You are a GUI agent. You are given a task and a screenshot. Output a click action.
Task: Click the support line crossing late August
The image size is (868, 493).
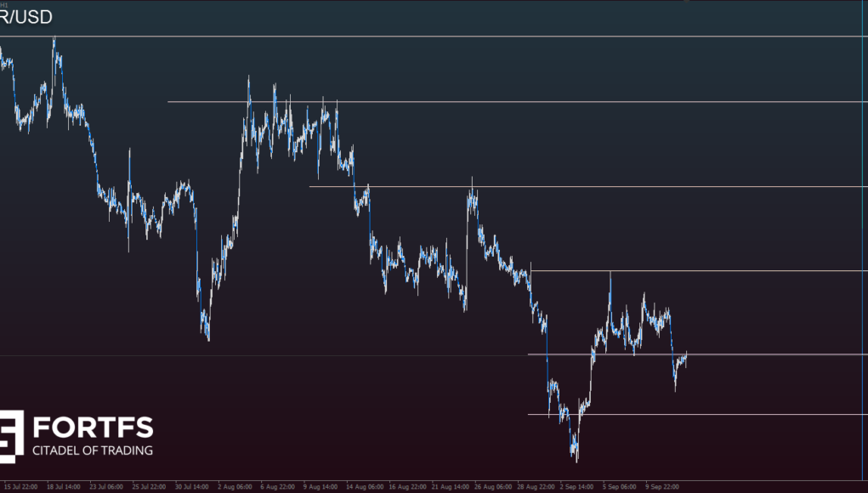(x=680, y=270)
